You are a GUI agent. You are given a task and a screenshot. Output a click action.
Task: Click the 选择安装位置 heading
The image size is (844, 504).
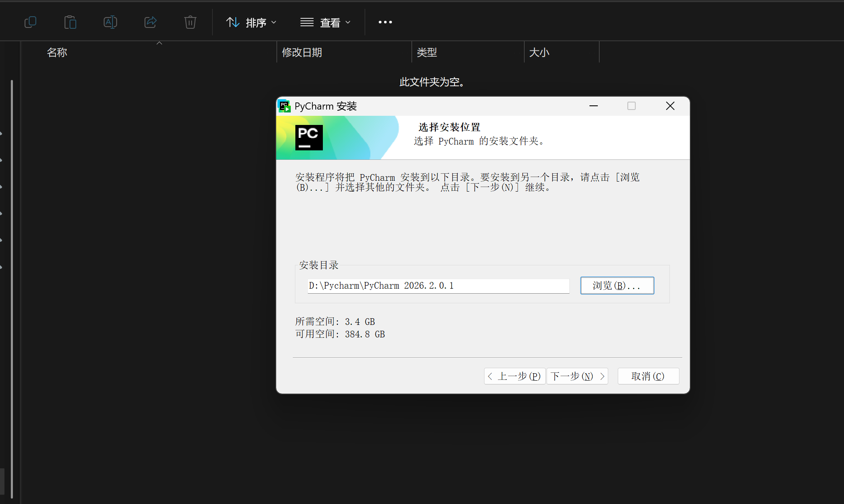(449, 127)
